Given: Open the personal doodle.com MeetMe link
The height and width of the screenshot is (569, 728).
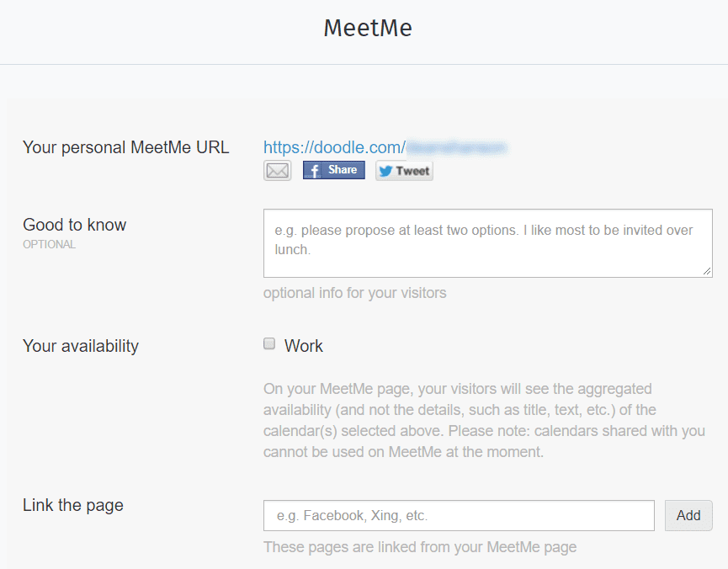Looking at the screenshot, I should point(385,147).
